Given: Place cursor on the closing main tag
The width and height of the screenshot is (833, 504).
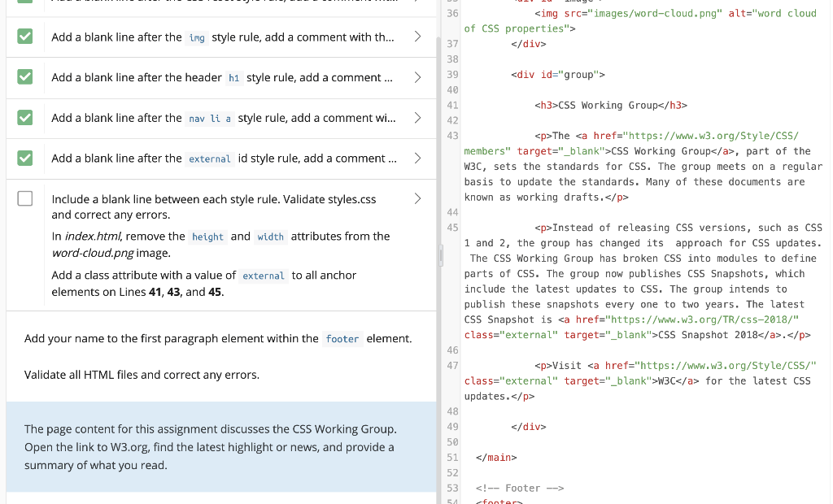Looking at the screenshot, I should [495, 457].
